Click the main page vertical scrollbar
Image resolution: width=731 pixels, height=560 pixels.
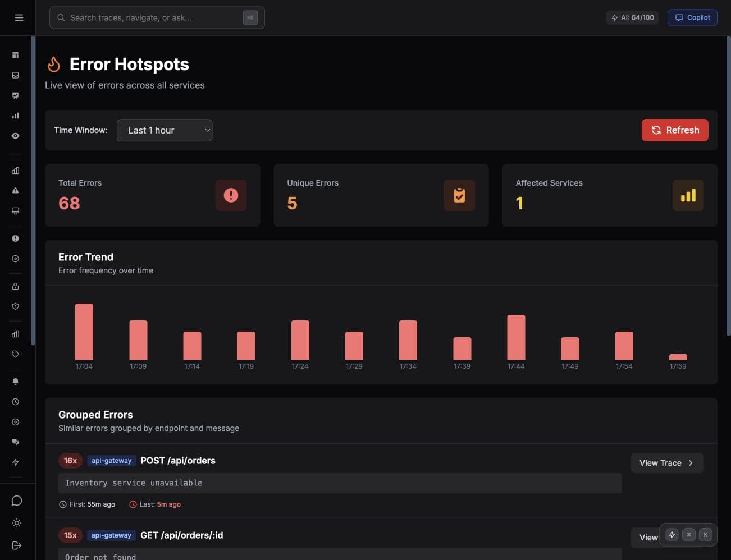(728, 185)
